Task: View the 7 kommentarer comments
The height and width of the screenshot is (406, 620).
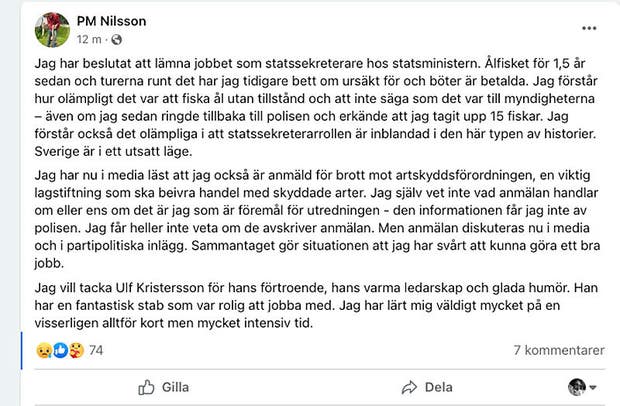Action: pos(558,351)
